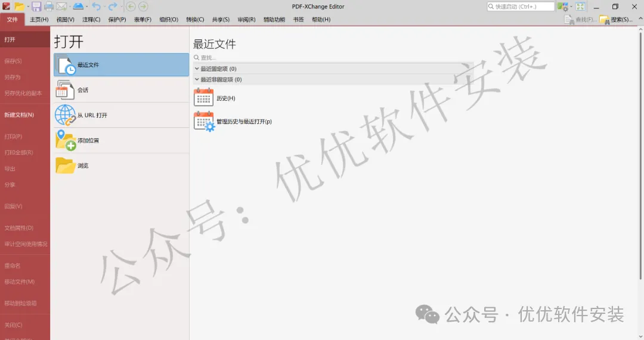The height and width of the screenshot is (340, 644).
Task: Collapse the 最近非固定项 (0) group
Action: tap(197, 79)
